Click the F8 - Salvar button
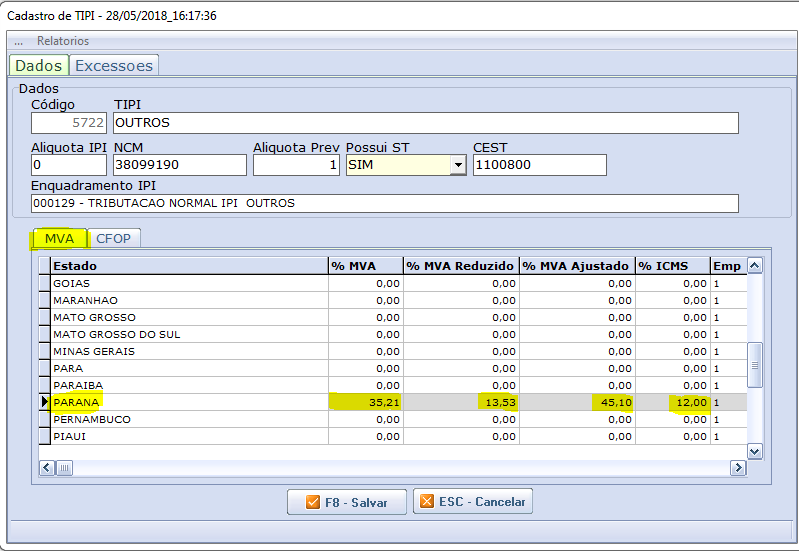Screen dimensions: 799x551 tap(347, 502)
